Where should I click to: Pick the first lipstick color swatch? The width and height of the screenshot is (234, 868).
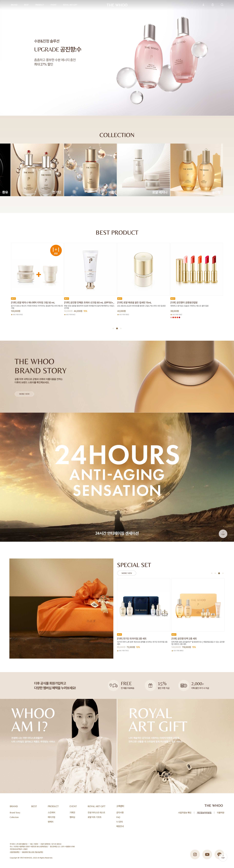171,317
